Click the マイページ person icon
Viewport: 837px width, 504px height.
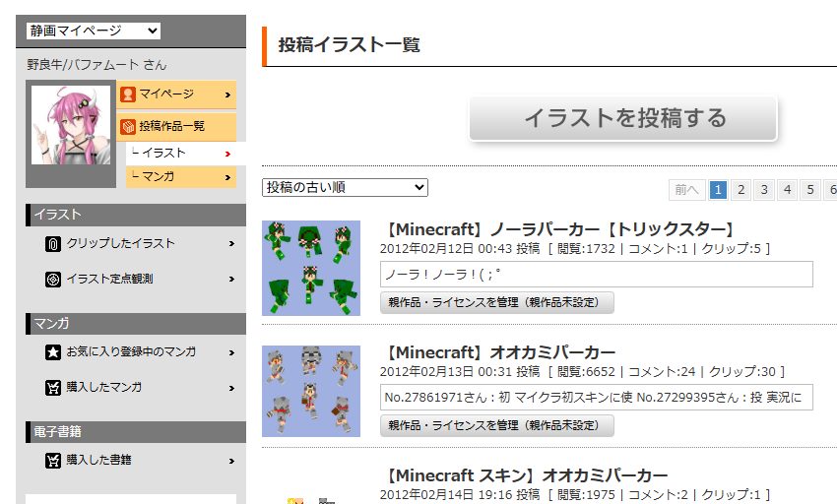128,94
